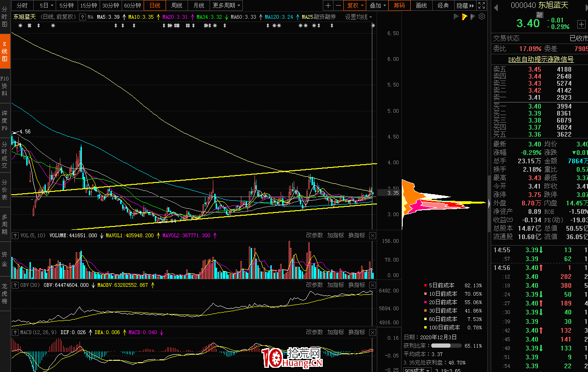Click 加指标 in the OBV panel

coord(335,285)
